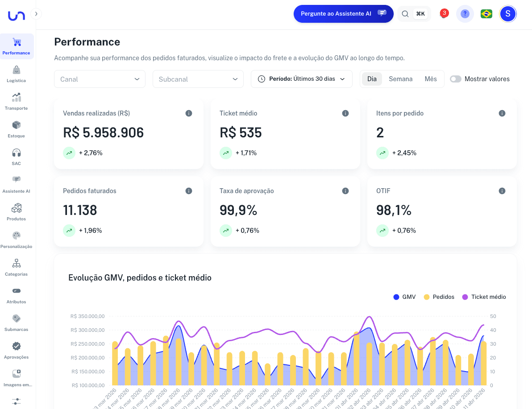This screenshot has width=532, height=409.
Task: Open the SAC headset icon
Action: pos(17,153)
